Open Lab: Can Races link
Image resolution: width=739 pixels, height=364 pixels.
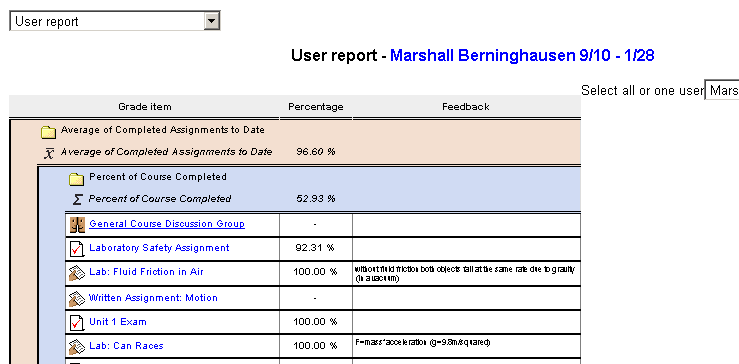[126, 346]
